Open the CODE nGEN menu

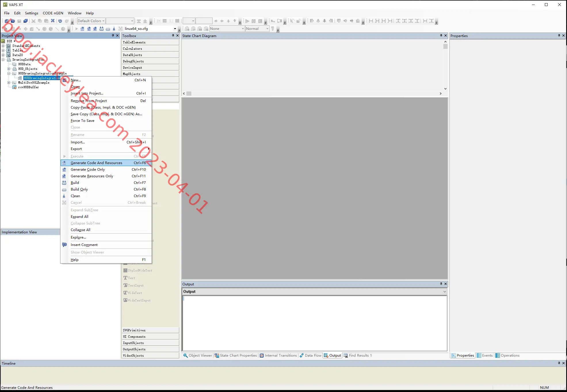53,13
